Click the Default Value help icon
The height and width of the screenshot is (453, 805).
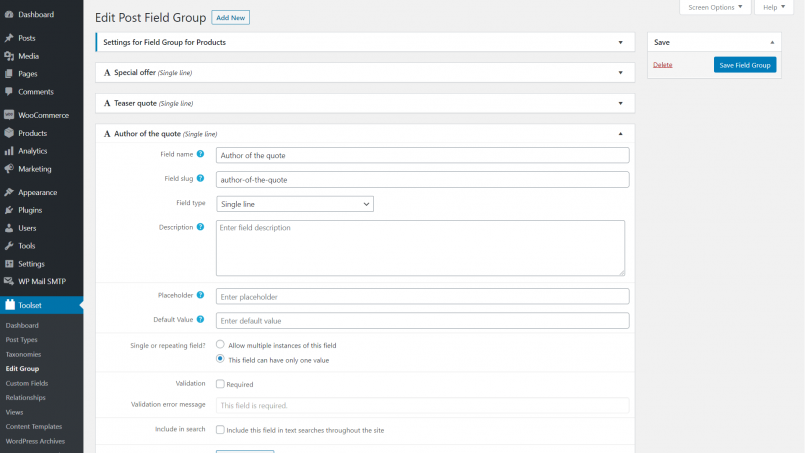(x=200, y=319)
